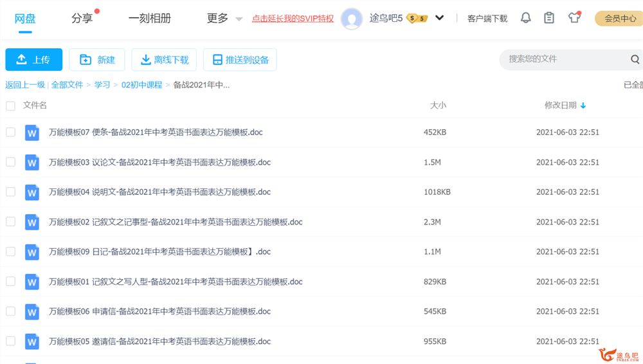
Task: Check the box for 万能模板02 记叙文之记事型
Action: click(11, 222)
